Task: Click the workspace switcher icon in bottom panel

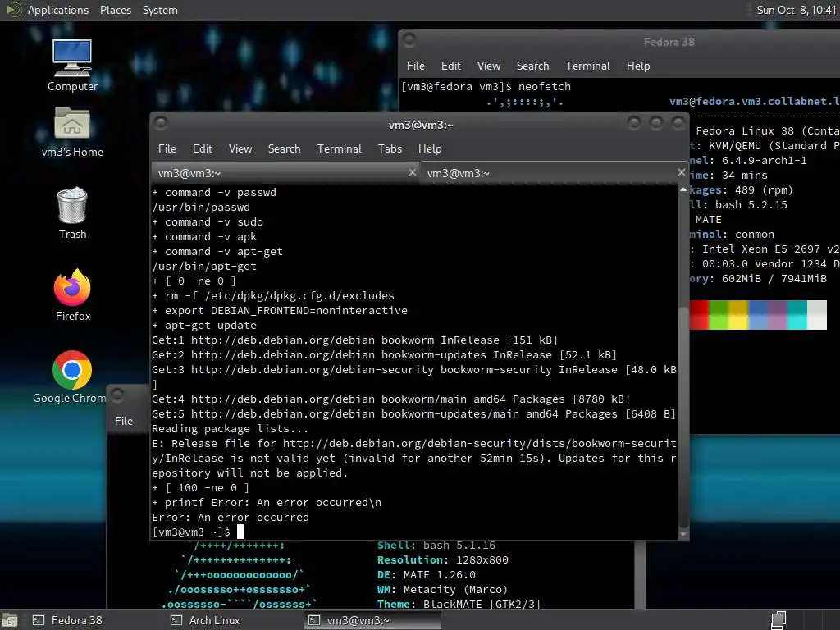Action: coord(778,620)
